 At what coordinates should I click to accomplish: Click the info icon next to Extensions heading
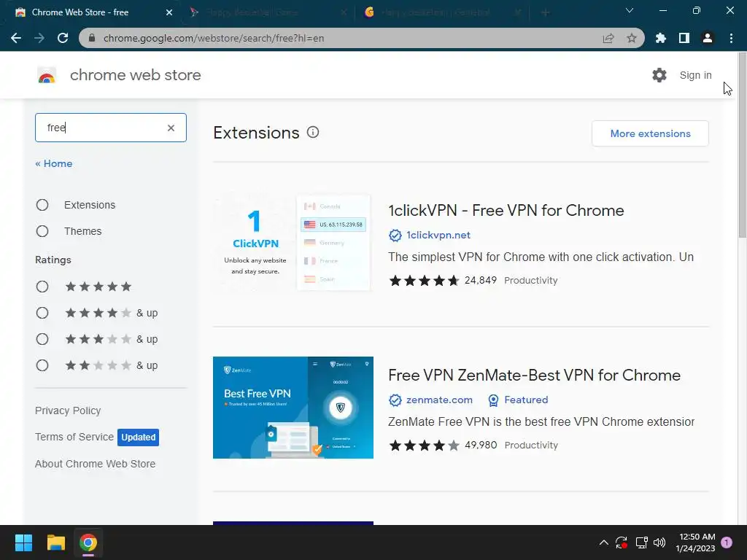(x=313, y=133)
